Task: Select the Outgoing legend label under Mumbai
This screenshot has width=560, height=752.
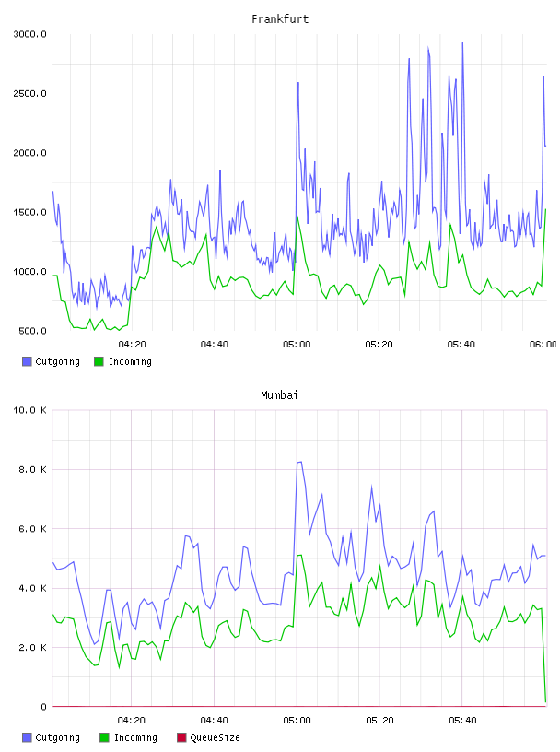Action: click(x=57, y=738)
